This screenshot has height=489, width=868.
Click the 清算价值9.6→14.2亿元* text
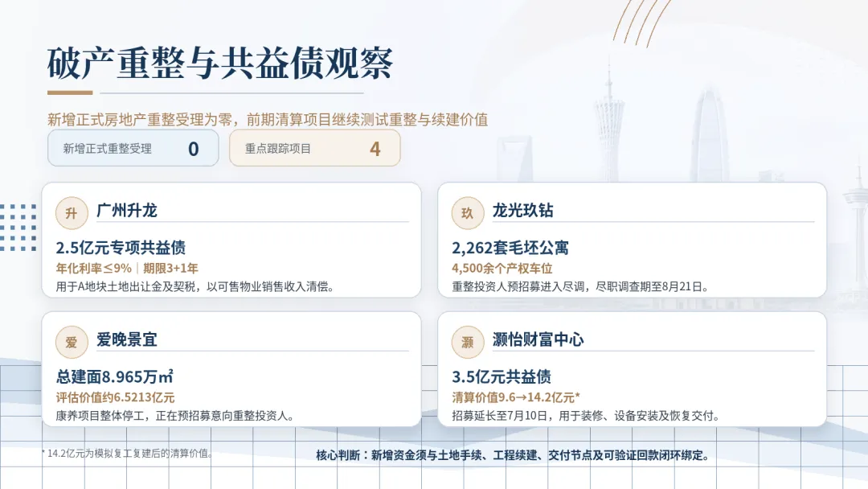(x=516, y=397)
